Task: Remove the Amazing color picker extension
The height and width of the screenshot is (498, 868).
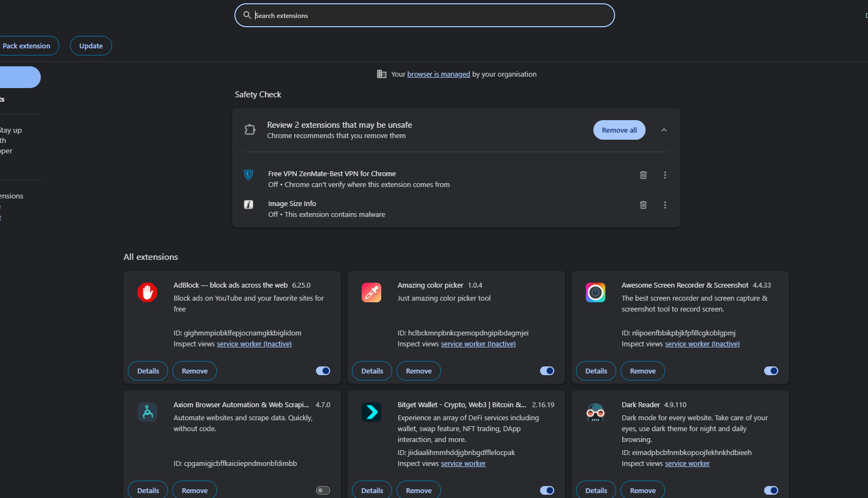Action: 419,371
